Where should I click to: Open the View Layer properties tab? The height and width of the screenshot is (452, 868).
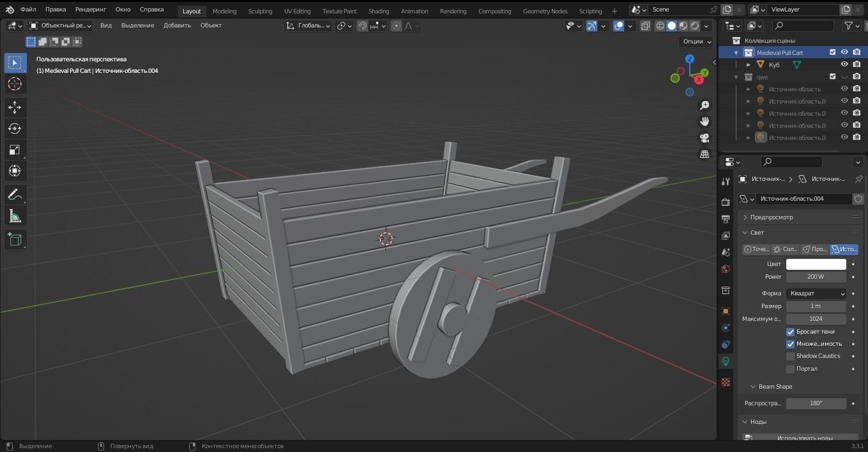[x=726, y=235]
